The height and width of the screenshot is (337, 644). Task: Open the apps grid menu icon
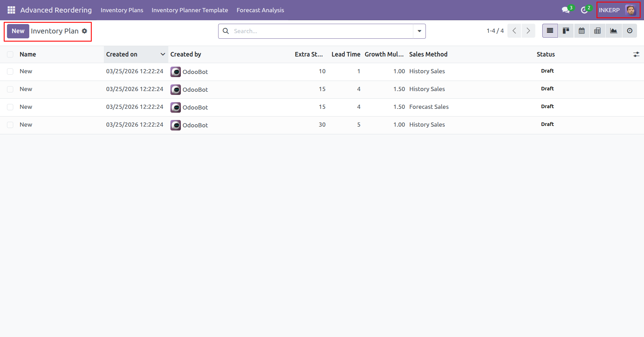click(11, 10)
